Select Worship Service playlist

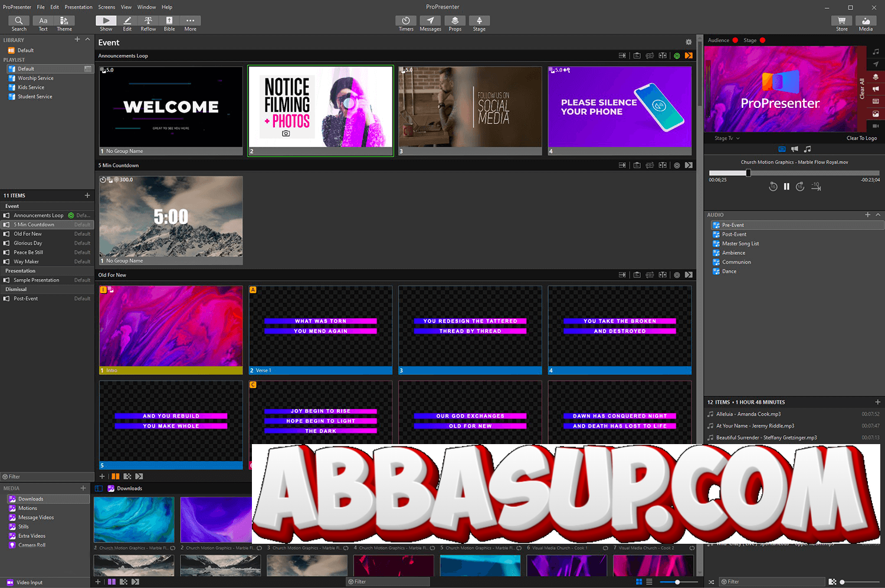pyautogui.click(x=35, y=78)
